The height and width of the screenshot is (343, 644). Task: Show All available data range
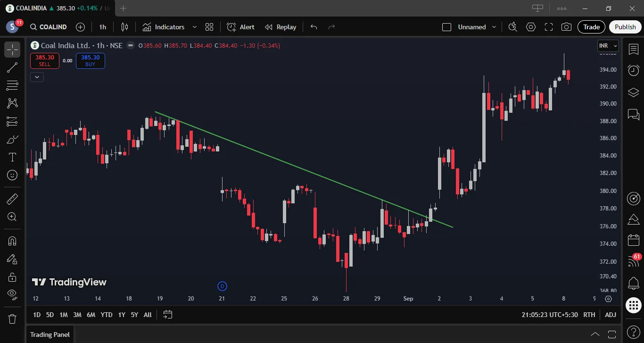(x=148, y=315)
